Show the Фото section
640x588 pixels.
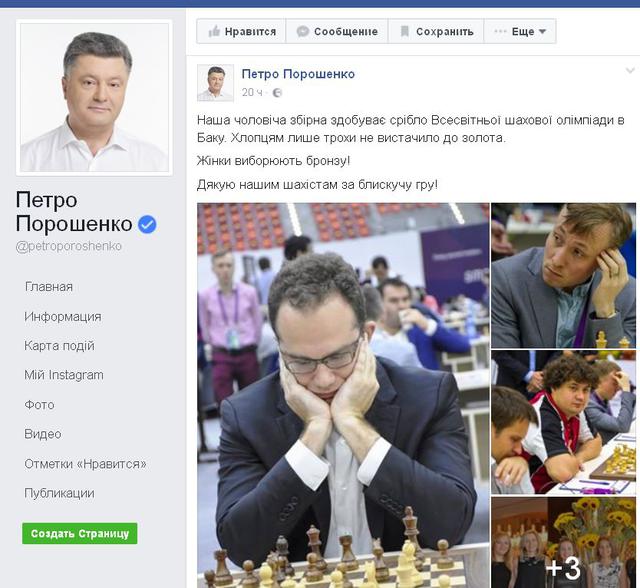tap(39, 405)
